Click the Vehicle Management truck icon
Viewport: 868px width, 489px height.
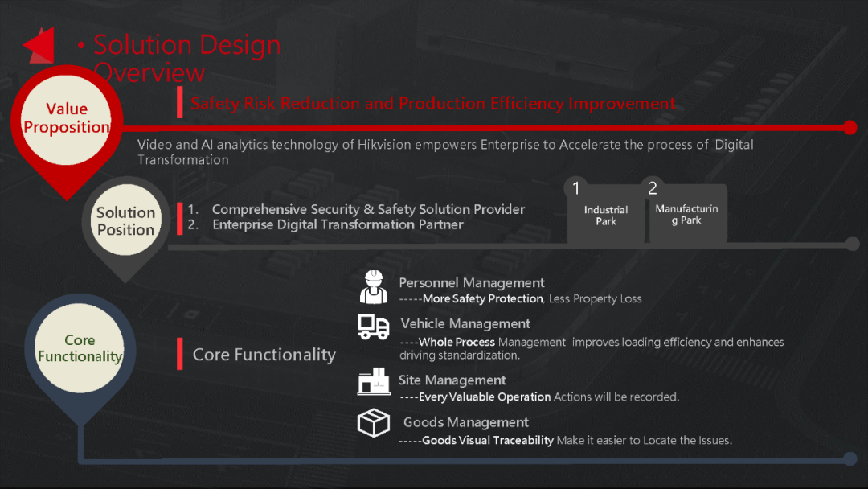[x=373, y=327]
